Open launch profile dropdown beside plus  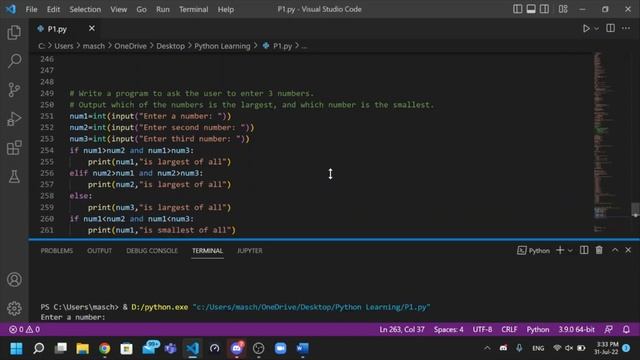[570, 250]
